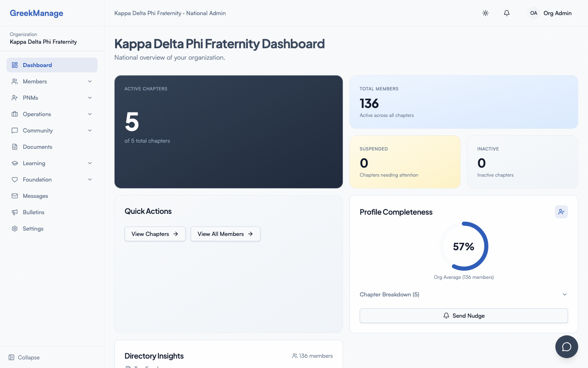Toggle the Learning section open
This screenshot has width=588, height=368.
pos(89,163)
